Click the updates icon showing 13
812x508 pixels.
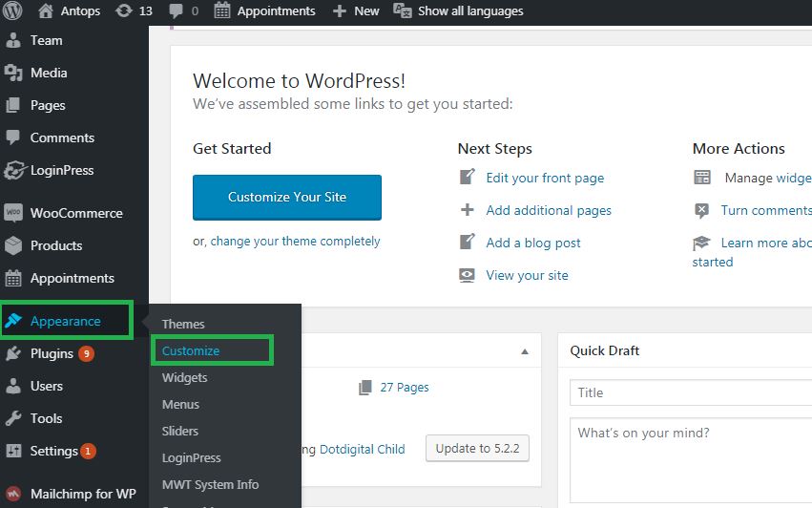pyautogui.click(x=124, y=11)
